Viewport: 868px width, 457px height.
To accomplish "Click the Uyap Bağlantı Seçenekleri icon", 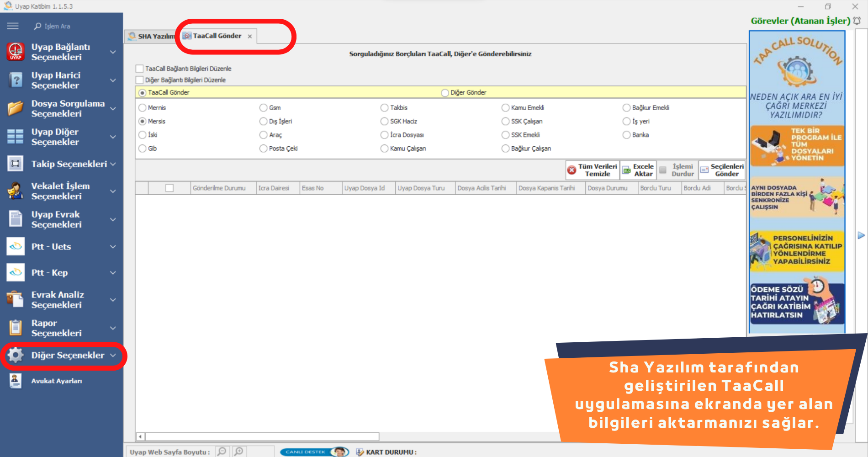I will [x=16, y=52].
